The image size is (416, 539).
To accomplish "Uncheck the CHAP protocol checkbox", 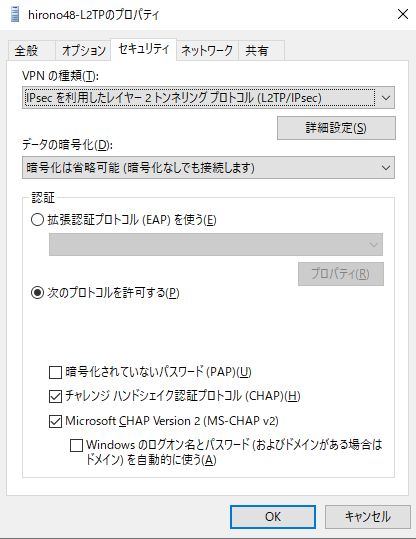I will point(55,396).
